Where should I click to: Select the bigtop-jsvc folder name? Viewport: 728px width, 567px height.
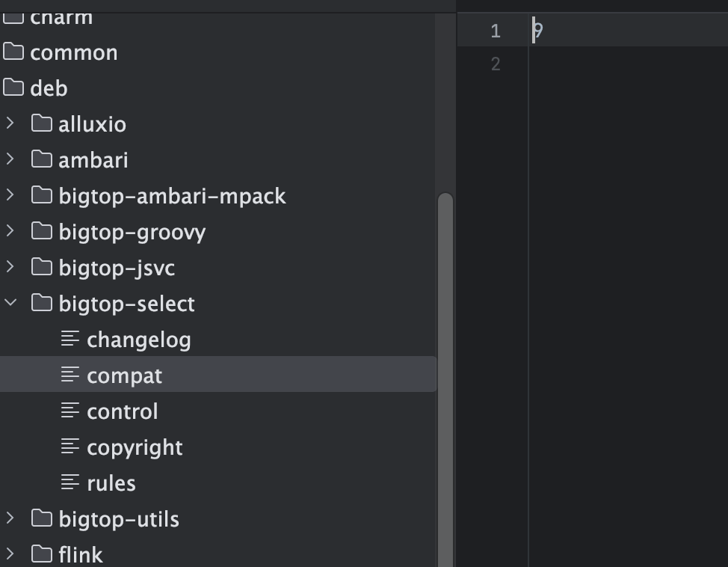pyautogui.click(x=117, y=268)
